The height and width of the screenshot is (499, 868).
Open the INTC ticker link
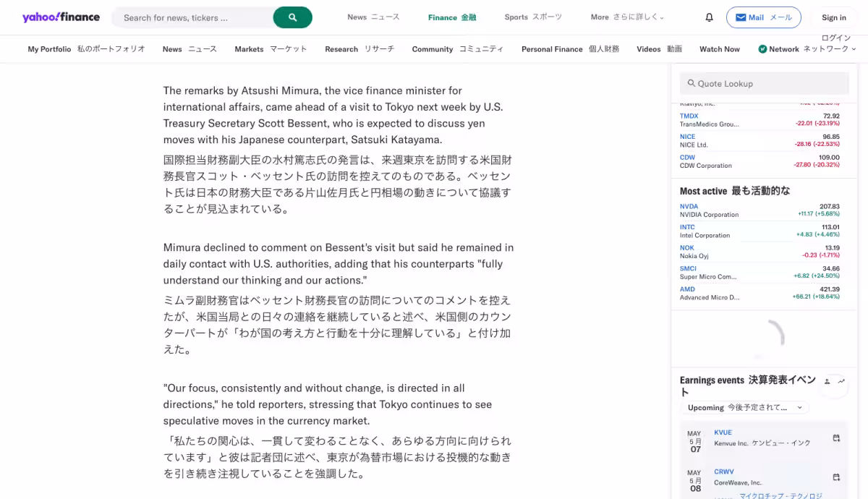point(687,227)
